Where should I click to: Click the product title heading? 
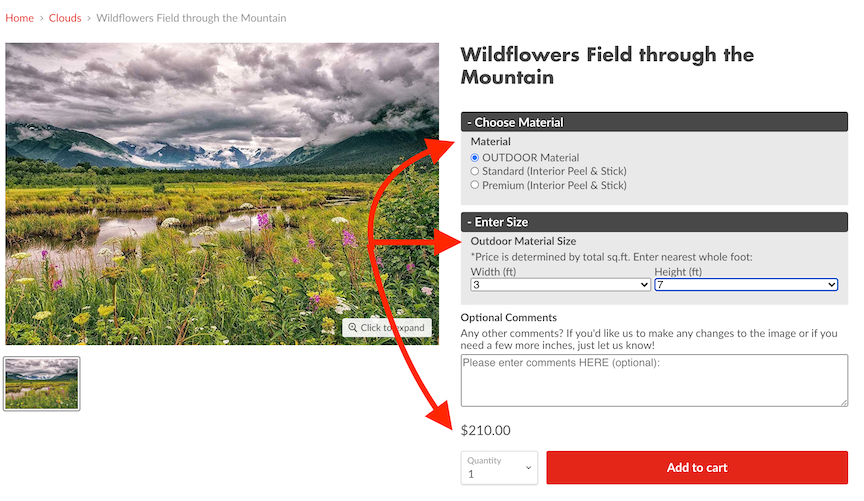(x=607, y=65)
